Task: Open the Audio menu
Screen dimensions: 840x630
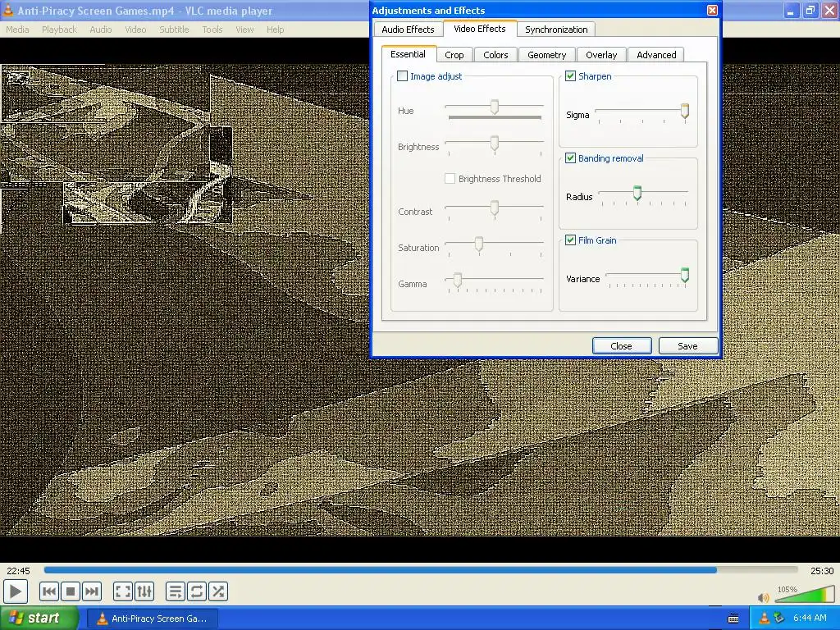Action: [x=101, y=30]
